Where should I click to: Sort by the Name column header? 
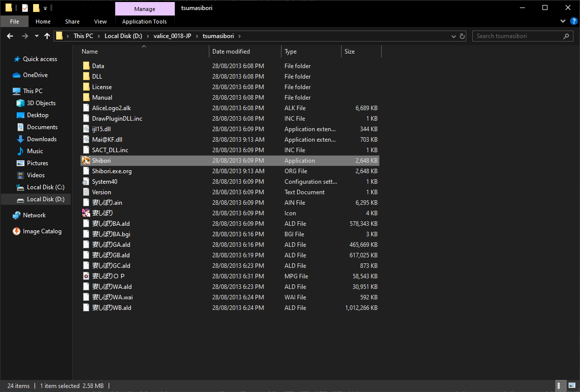[x=144, y=52]
